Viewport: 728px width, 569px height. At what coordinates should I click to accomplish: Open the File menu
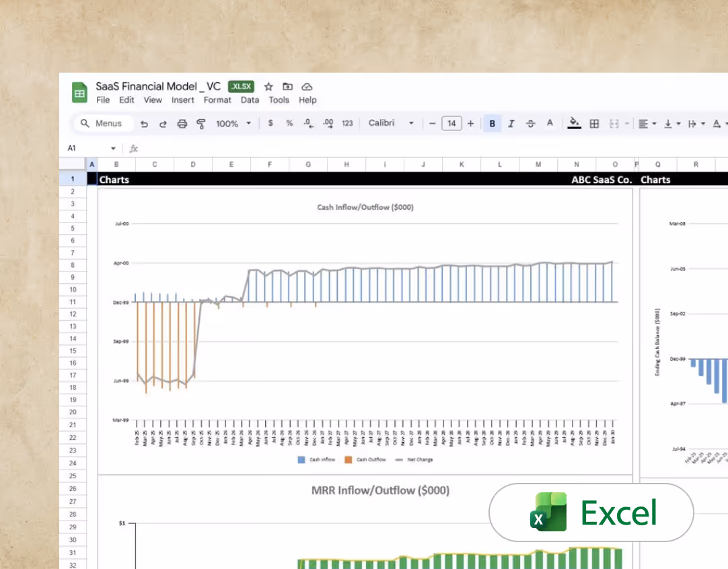(x=103, y=100)
